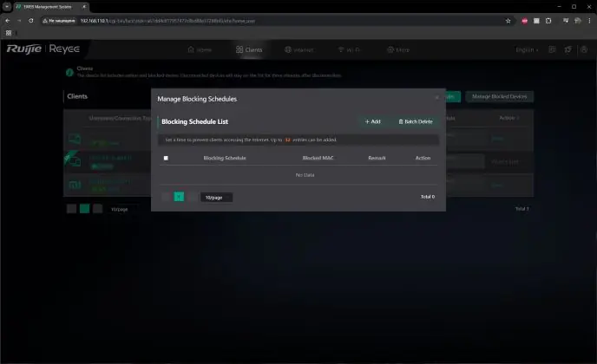Image resolution: width=597 pixels, height=364 pixels.
Task: Close the Manage Blocking Schedules dialog
Action: [x=436, y=98]
